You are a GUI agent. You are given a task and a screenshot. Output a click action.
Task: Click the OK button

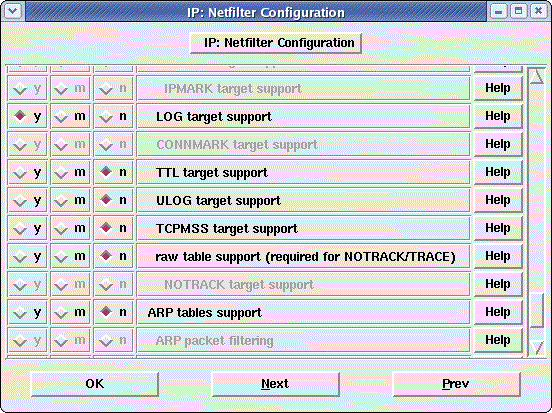(95, 384)
